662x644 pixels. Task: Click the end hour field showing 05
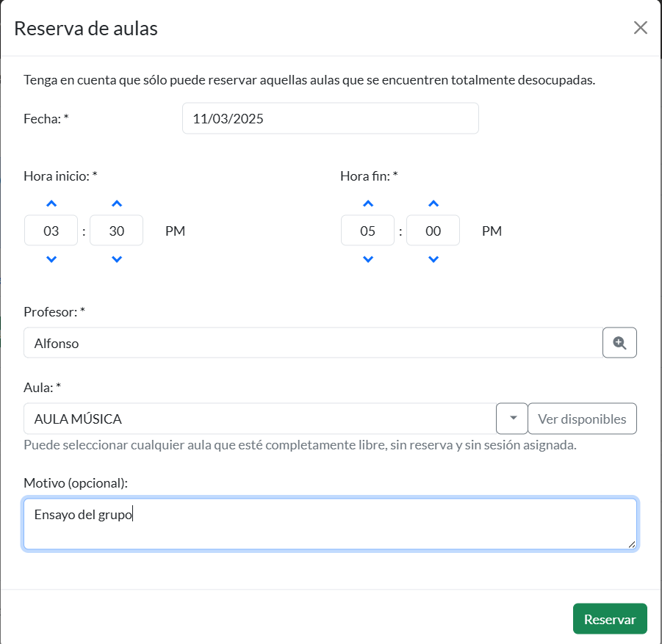coord(367,231)
